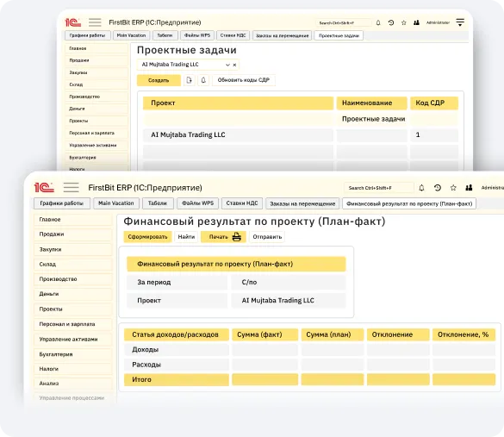Click the Печать button with the printer icon
The width and height of the screenshot is (504, 437).
[x=223, y=237]
